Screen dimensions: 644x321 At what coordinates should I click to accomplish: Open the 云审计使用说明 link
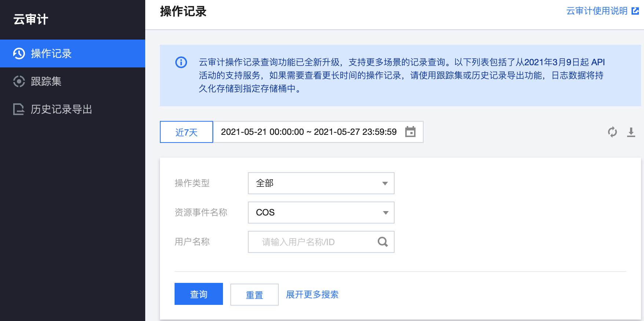[x=597, y=11]
